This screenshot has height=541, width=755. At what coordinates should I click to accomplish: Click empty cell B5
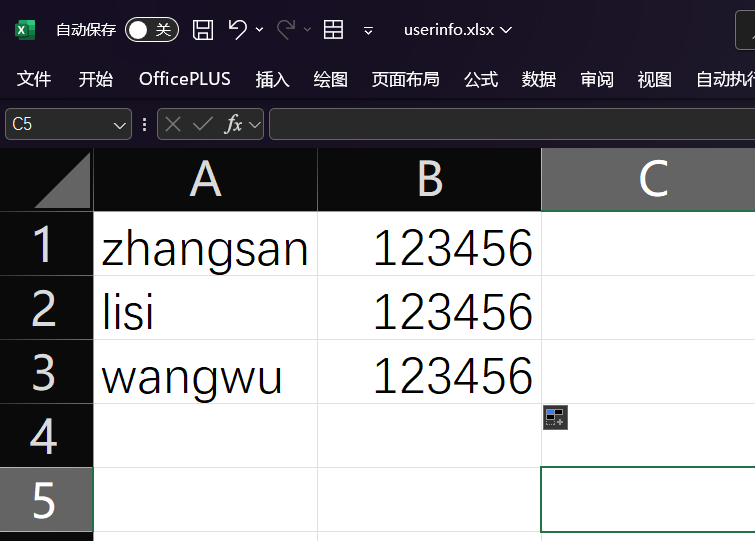[x=430, y=500]
